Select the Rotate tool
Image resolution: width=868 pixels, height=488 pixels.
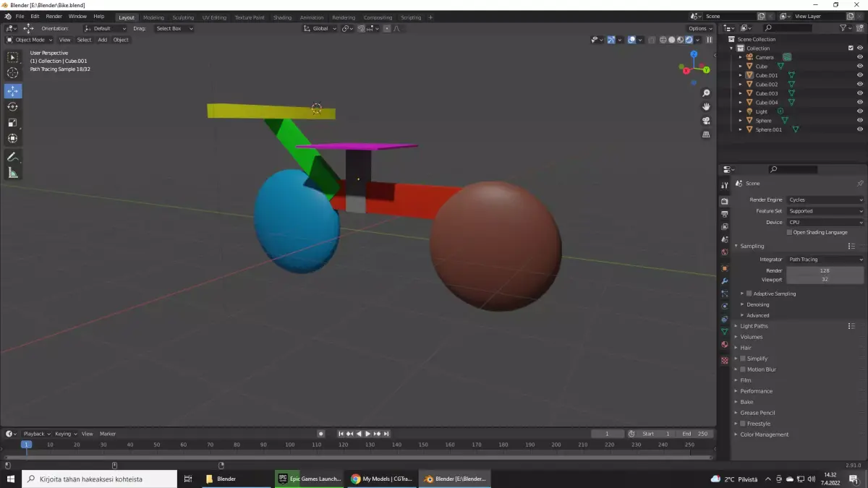coord(13,106)
